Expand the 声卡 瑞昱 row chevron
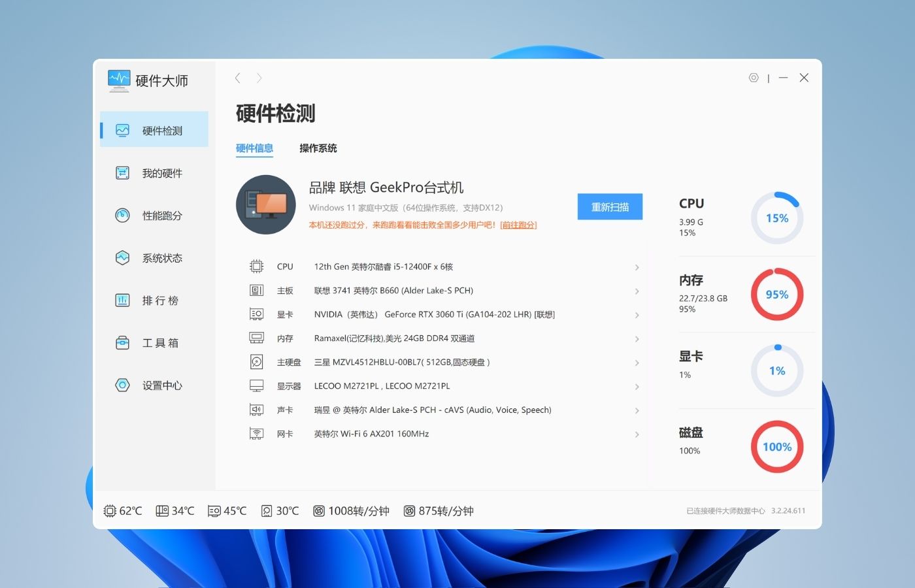 (x=637, y=410)
